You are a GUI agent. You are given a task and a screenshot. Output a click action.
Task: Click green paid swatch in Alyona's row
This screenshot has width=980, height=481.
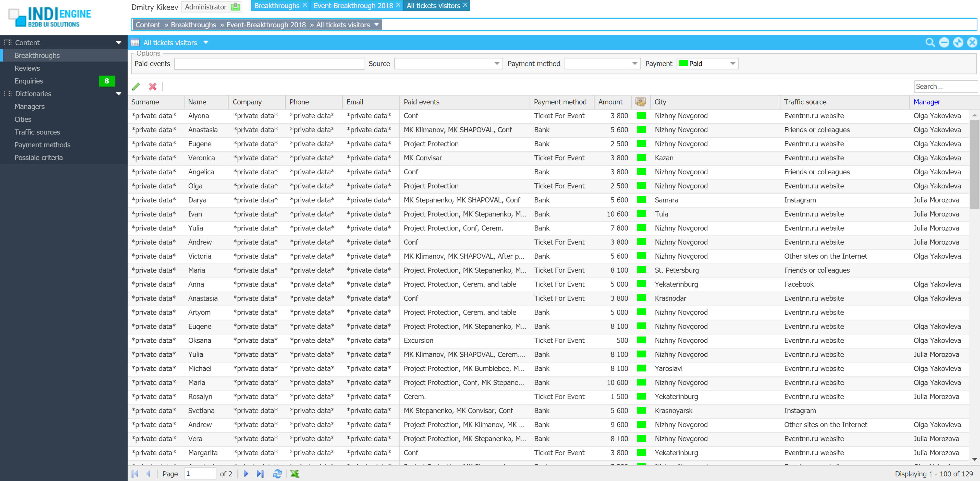tap(641, 116)
